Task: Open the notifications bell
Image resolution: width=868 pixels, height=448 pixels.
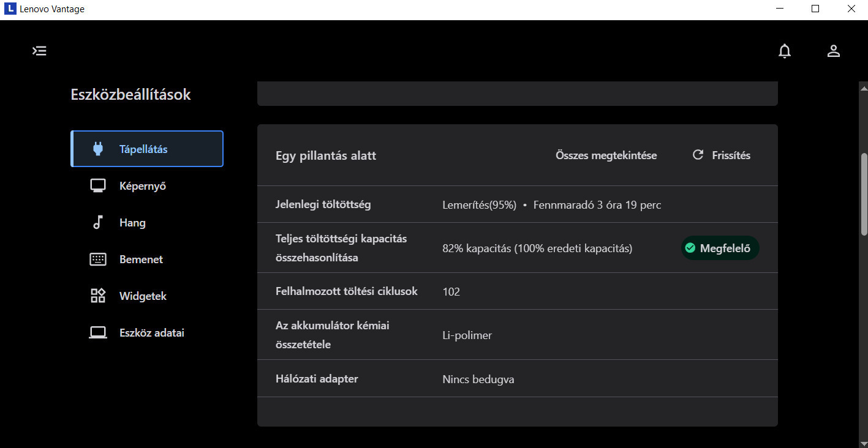Action: (784, 51)
